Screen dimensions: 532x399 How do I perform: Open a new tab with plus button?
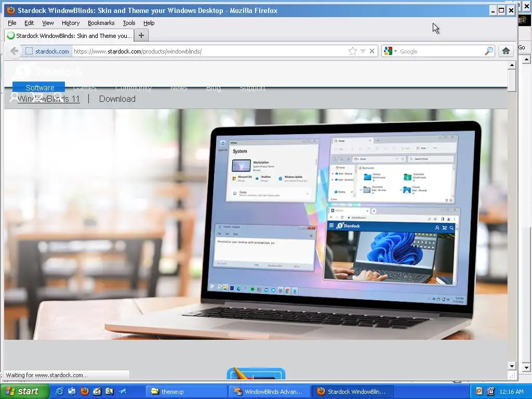tap(141, 35)
